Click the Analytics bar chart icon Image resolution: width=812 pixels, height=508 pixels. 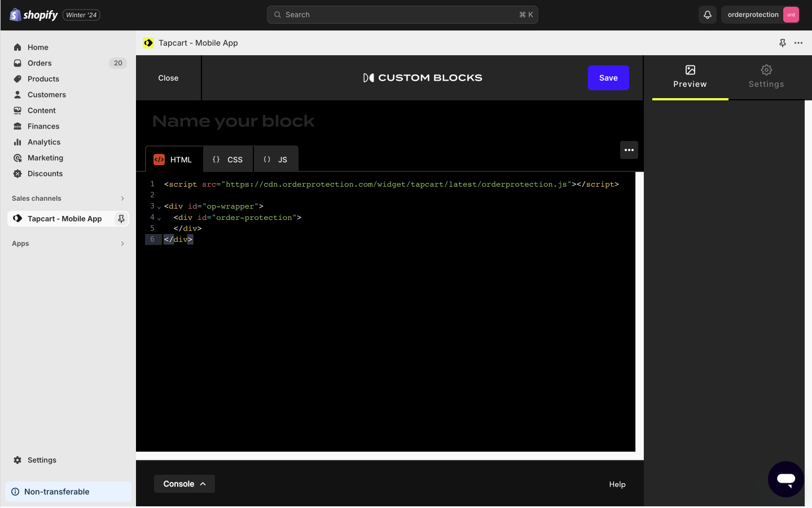coord(17,142)
